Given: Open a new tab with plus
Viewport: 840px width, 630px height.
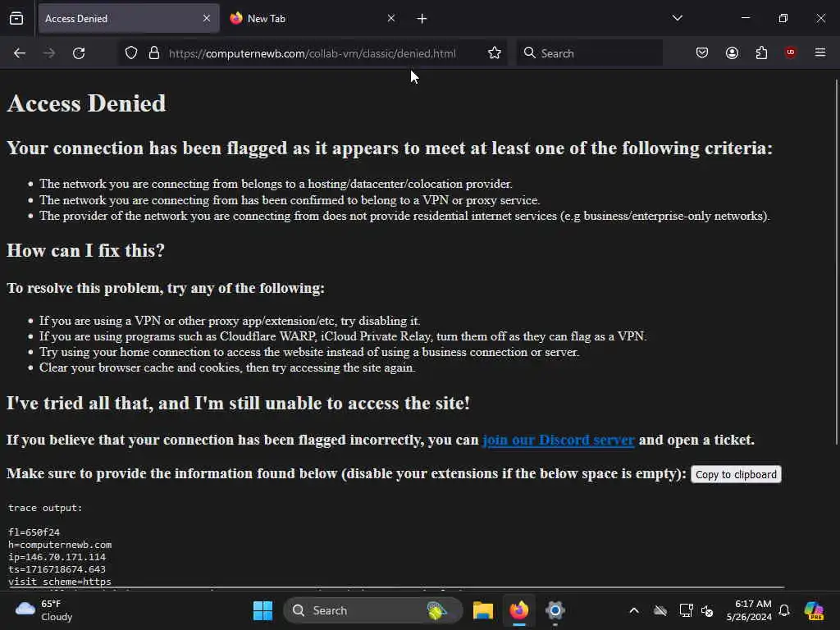Looking at the screenshot, I should (422, 19).
